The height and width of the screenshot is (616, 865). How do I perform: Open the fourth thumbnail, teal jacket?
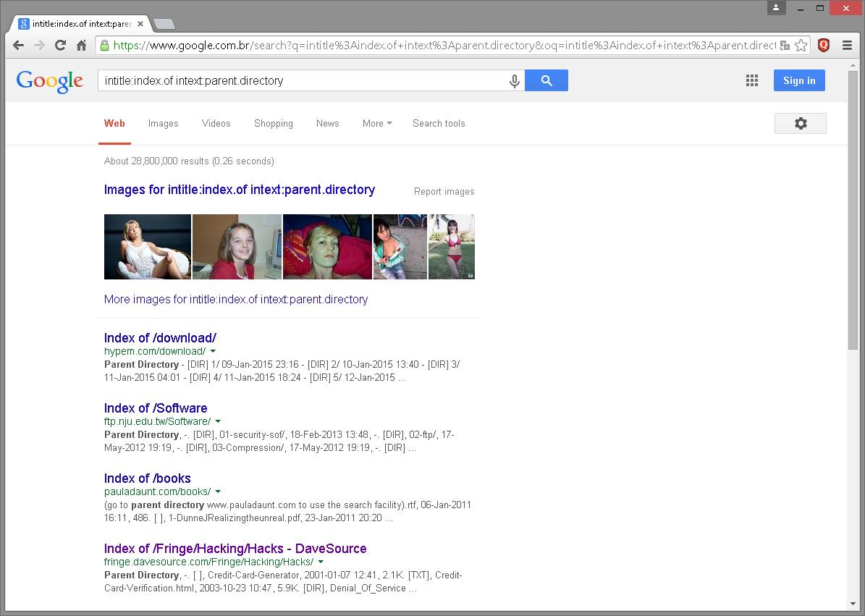click(x=400, y=247)
